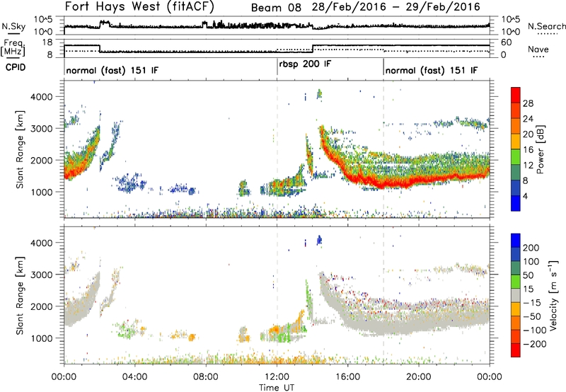566x392 pixels.
Task: Click the '04:00' time tick label
Action: click(134, 377)
